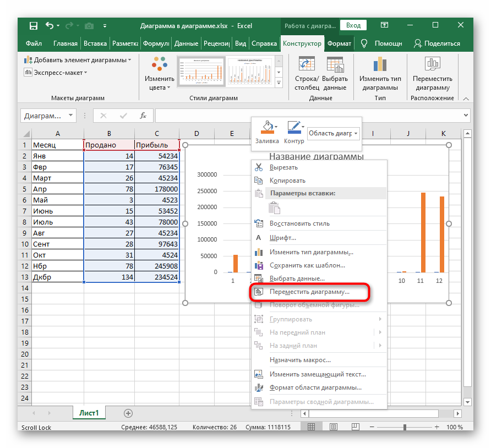Viewport: 491px width, 448px height.
Task: Click the Outline (Контур) pen icon
Action: click(x=293, y=128)
